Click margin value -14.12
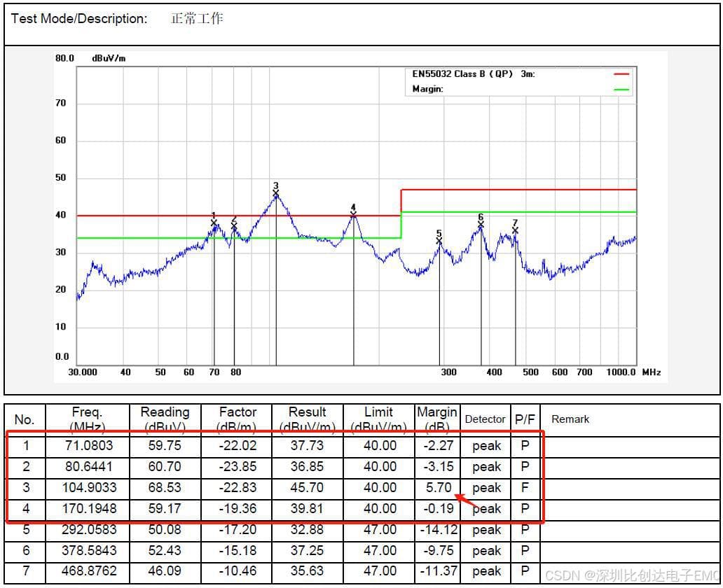The height and width of the screenshot is (588, 723). pyautogui.click(x=439, y=529)
